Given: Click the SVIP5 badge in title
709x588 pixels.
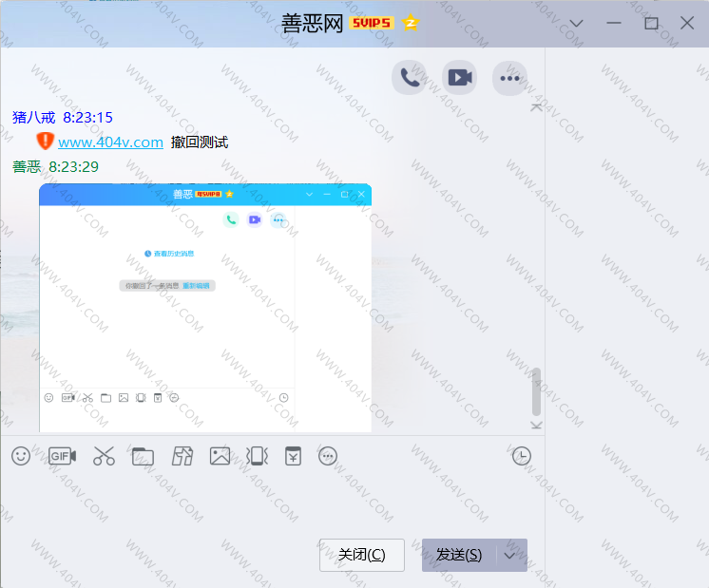Looking at the screenshot, I should pyautogui.click(x=372, y=23).
